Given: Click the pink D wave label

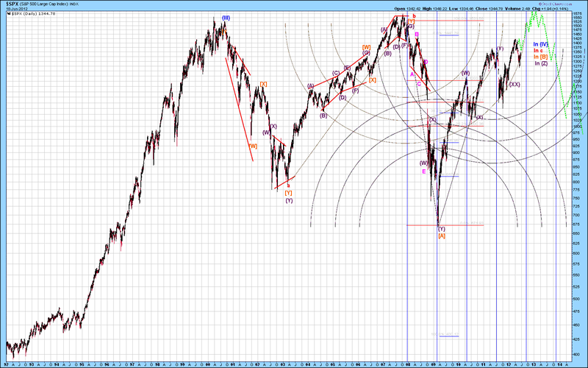Looking at the screenshot, I should tap(426, 62).
